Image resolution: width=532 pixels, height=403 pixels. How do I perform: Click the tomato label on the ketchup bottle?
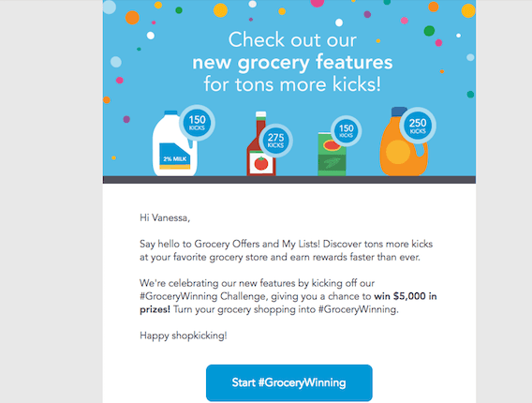261,164
